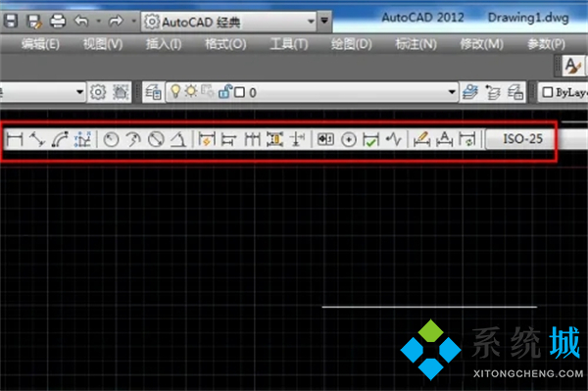Select the Angular dimension tool
The height and width of the screenshot is (391, 588).
[178, 139]
